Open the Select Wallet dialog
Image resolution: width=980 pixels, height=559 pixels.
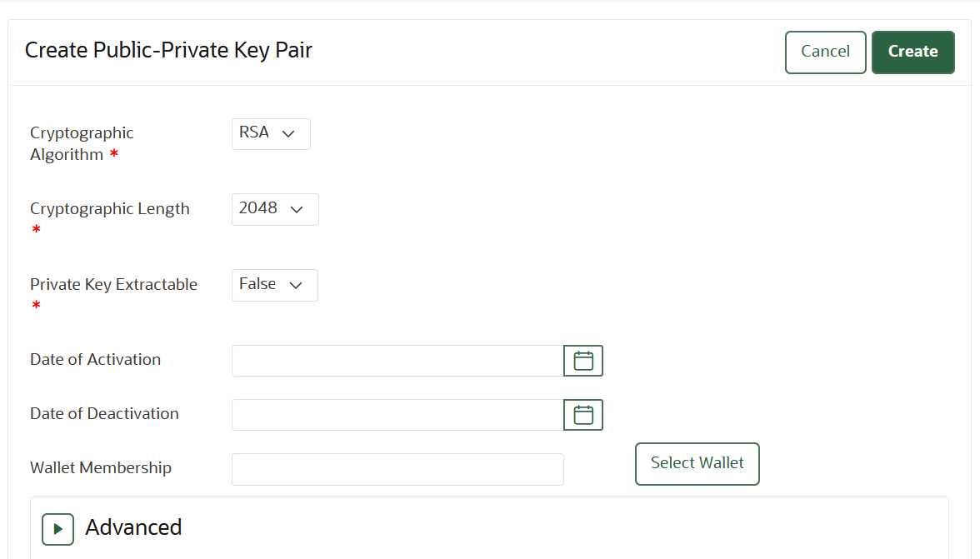[x=697, y=463]
